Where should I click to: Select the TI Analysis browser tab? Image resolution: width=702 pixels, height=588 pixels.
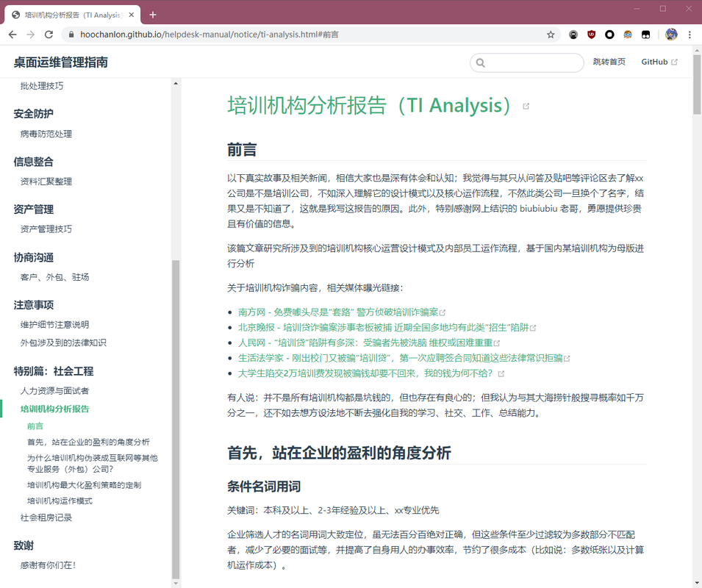[73, 15]
